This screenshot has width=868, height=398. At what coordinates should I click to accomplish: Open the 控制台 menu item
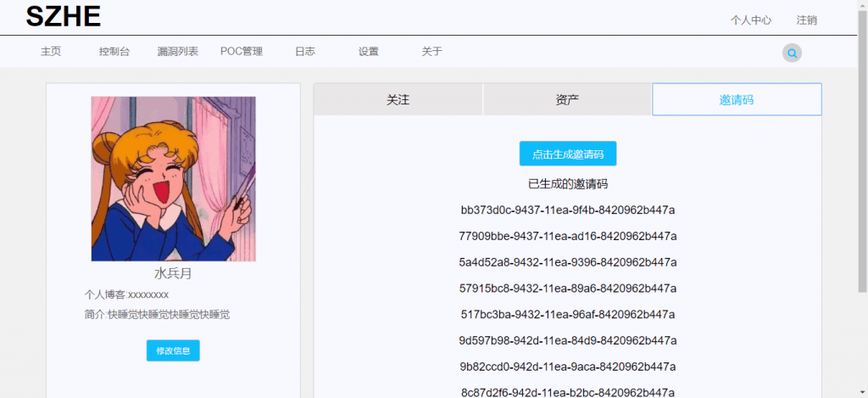(x=114, y=52)
